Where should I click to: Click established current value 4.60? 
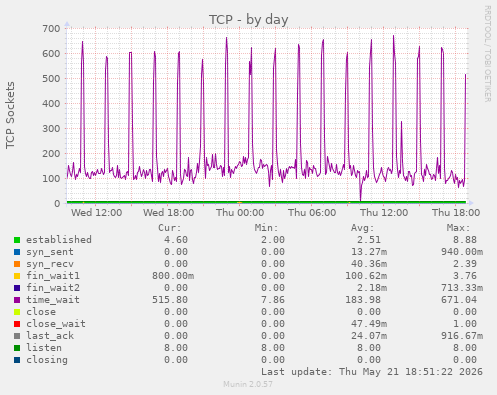click(x=176, y=240)
